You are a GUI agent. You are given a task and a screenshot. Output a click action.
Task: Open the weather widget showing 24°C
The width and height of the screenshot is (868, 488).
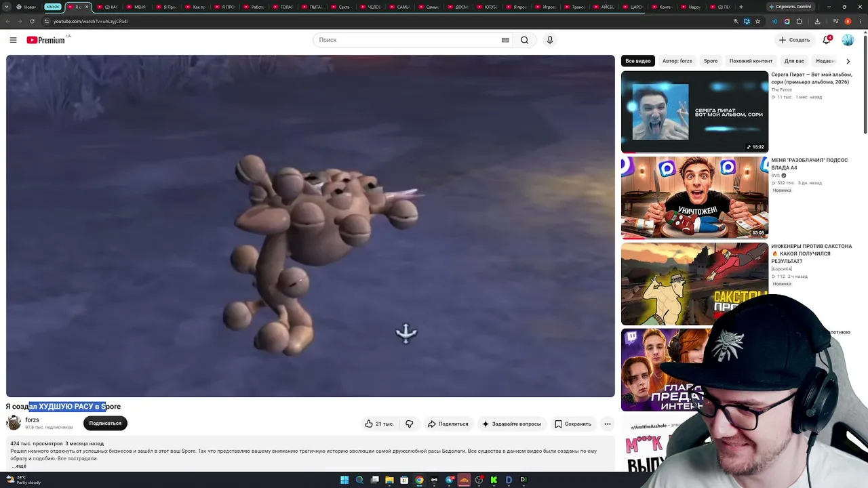click(x=24, y=480)
